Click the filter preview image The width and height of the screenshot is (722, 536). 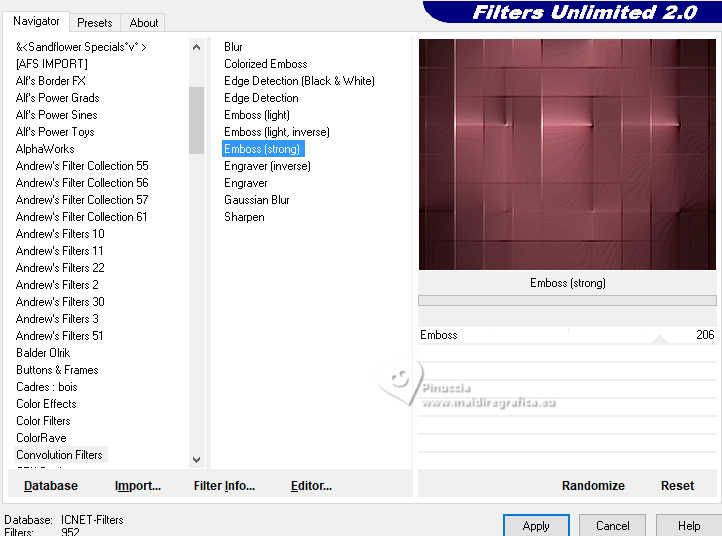pyautogui.click(x=567, y=154)
